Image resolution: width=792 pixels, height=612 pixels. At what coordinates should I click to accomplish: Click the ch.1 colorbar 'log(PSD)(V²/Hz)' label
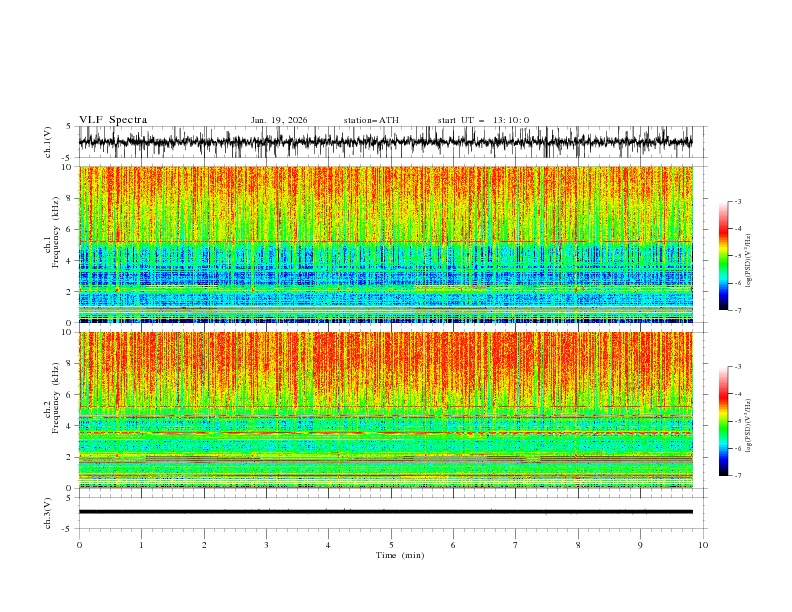pyautogui.click(x=749, y=261)
